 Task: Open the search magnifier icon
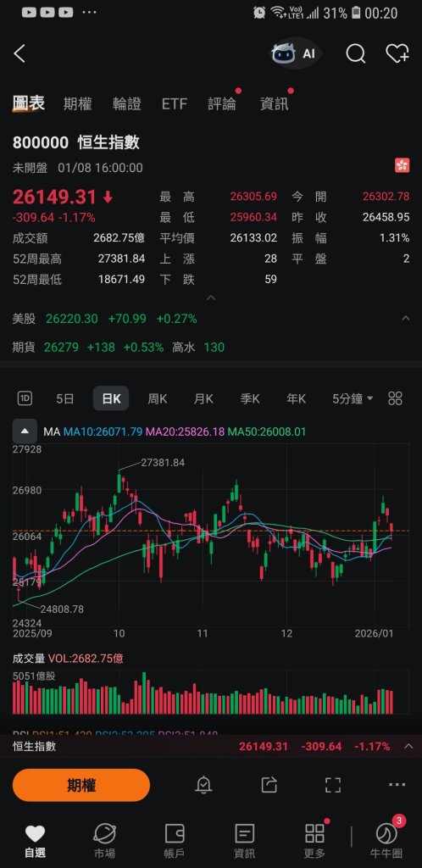(356, 53)
